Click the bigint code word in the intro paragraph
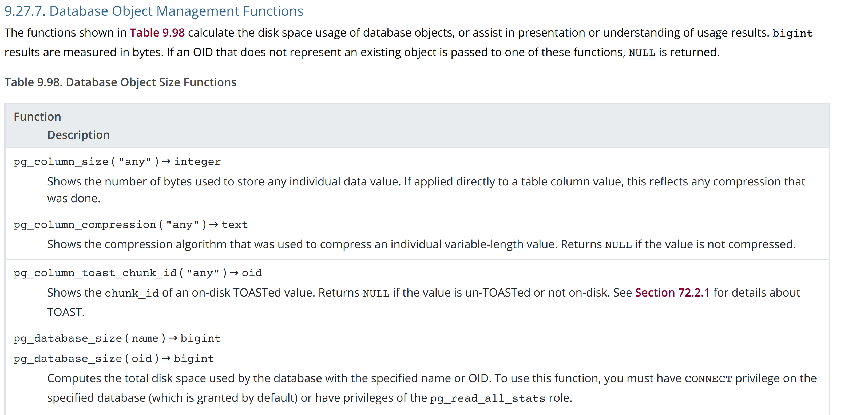The height and width of the screenshot is (415, 868). pos(792,33)
